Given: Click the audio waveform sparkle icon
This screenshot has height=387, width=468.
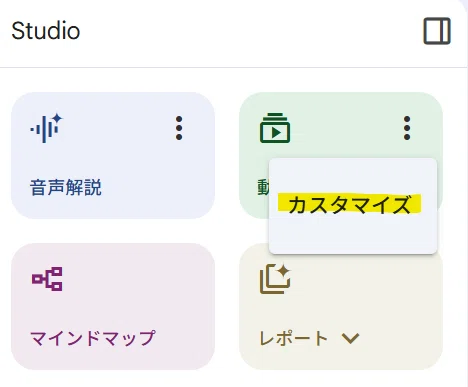Looking at the screenshot, I should tap(47, 128).
